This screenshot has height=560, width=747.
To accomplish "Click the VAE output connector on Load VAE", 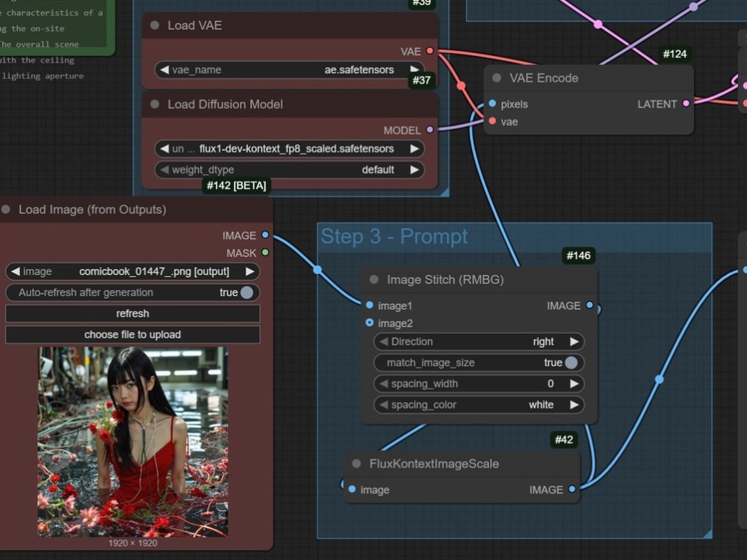I will pyautogui.click(x=430, y=51).
